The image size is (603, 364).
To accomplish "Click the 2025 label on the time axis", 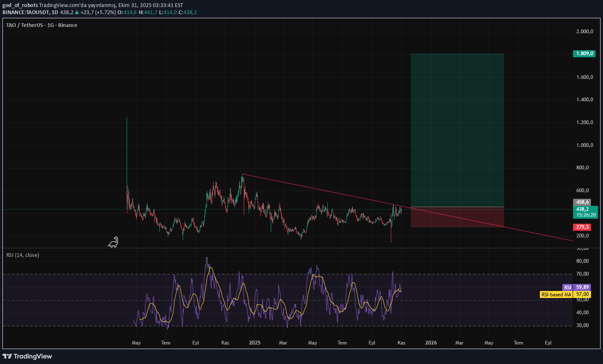I will 255,343.
